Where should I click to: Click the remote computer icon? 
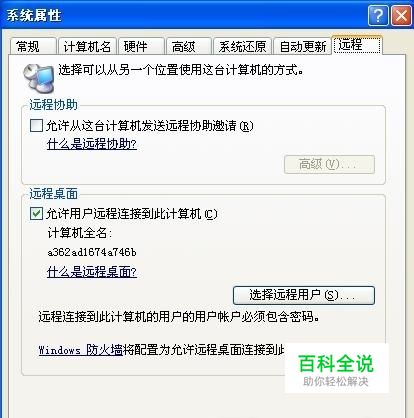click(39, 78)
